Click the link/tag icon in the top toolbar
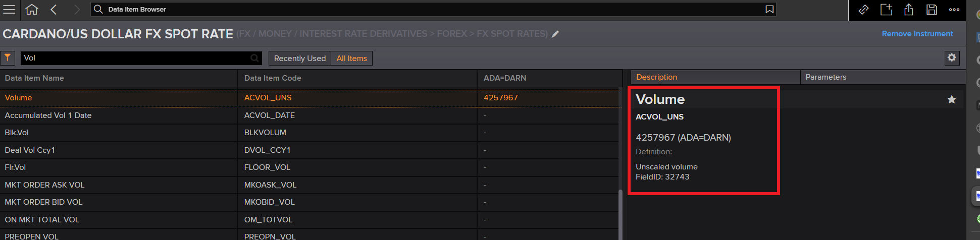 (863, 10)
